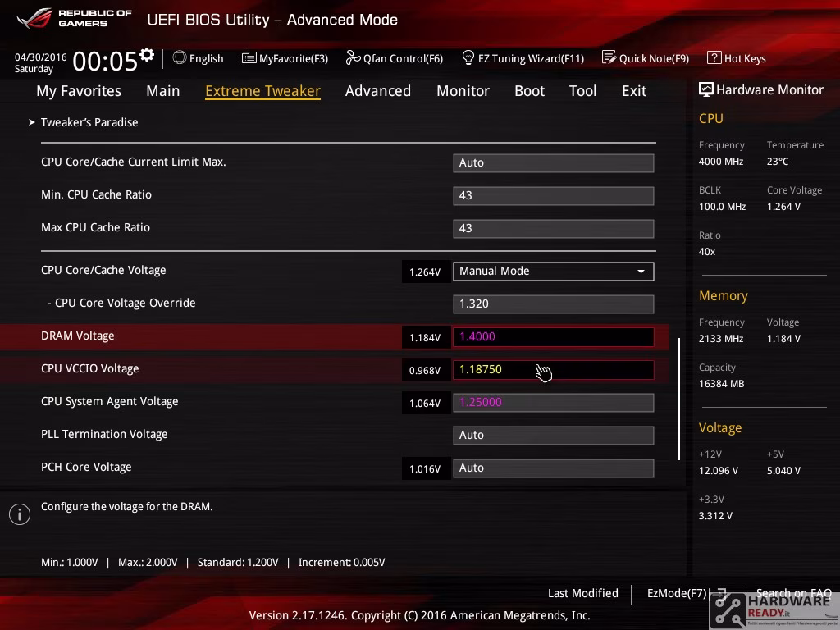
Task: Click System Agent reading 1.064V
Action: pyautogui.click(x=425, y=403)
